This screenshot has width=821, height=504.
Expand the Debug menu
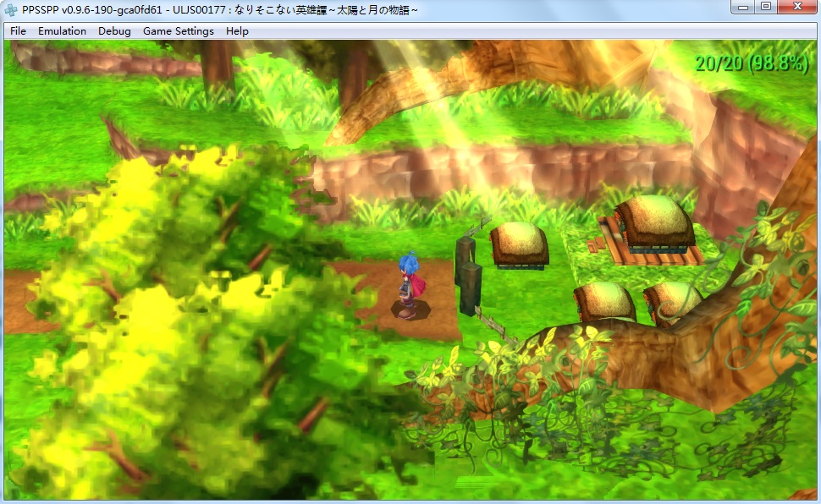(x=114, y=31)
